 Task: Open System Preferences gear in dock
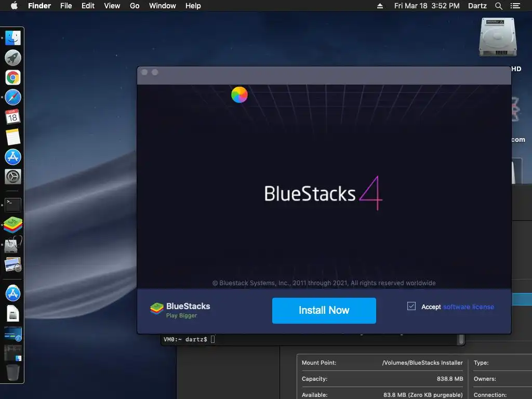pos(13,177)
